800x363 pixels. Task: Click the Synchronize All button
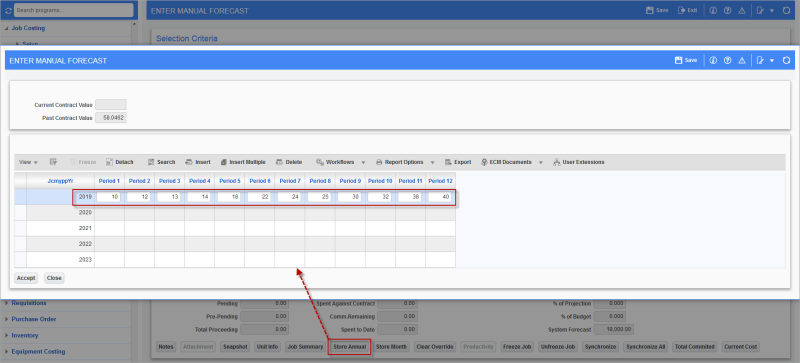click(646, 347)
